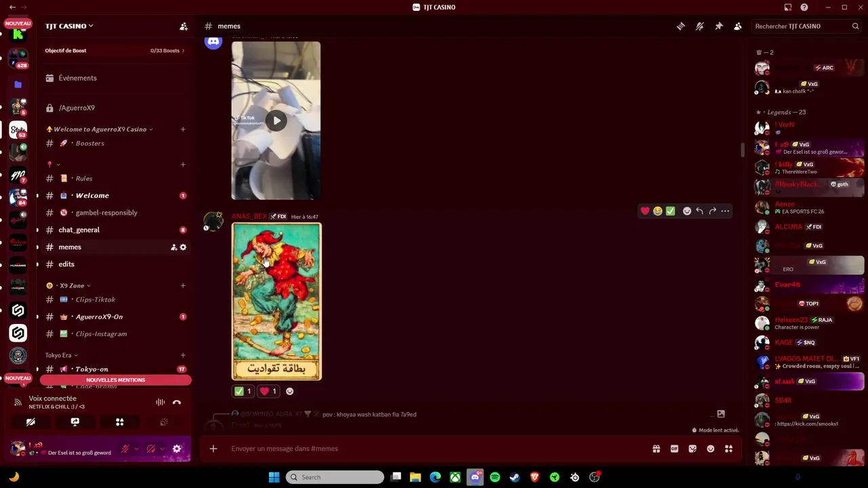This screenshot has width=868, height=488.
Task: Open activities launcher in voice panel
Action: [x=119, y=422]
